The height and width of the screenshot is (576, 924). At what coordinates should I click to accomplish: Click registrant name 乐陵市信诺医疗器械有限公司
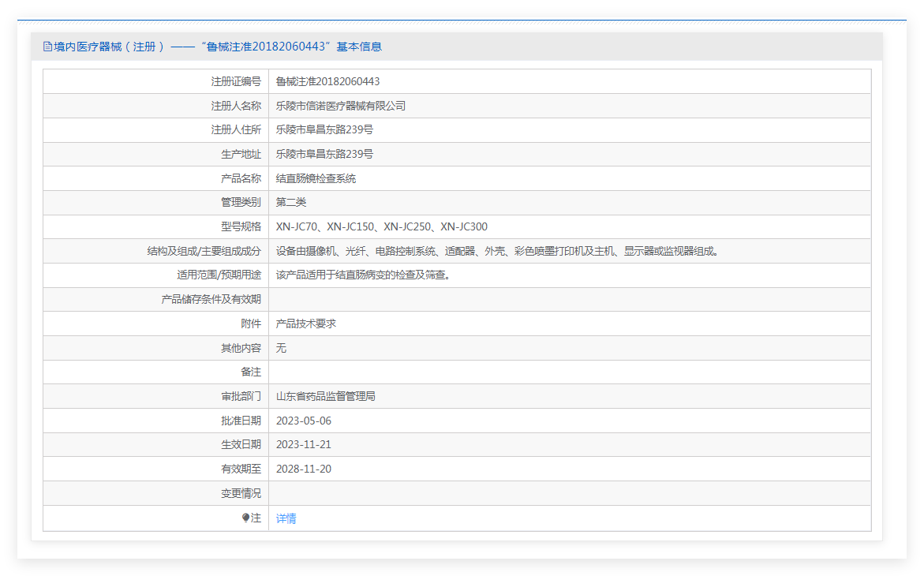click(341, 106)
